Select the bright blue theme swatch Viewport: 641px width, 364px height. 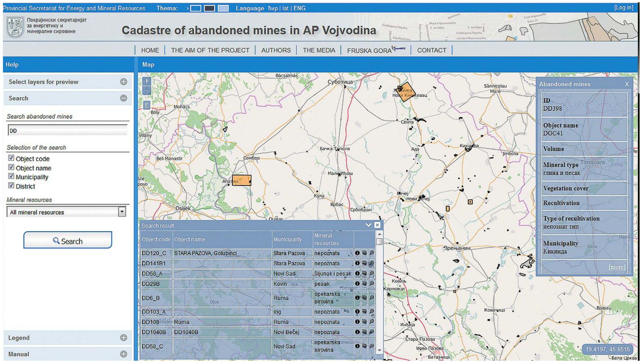(196, 9)
